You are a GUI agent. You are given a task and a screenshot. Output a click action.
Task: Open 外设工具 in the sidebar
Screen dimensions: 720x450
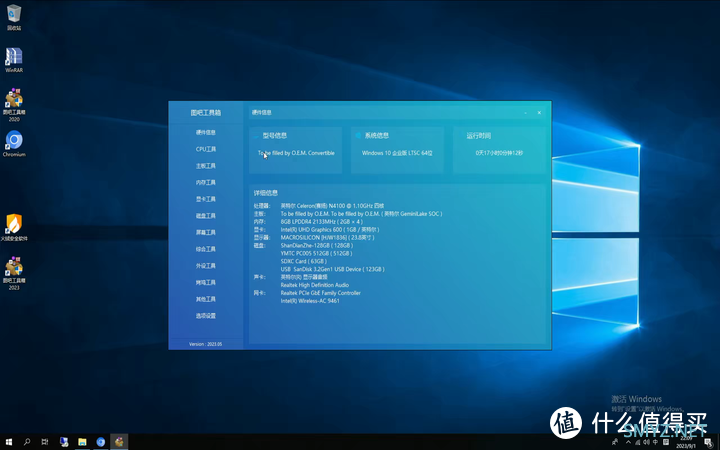pyautogui.click(x=206, y=265)
